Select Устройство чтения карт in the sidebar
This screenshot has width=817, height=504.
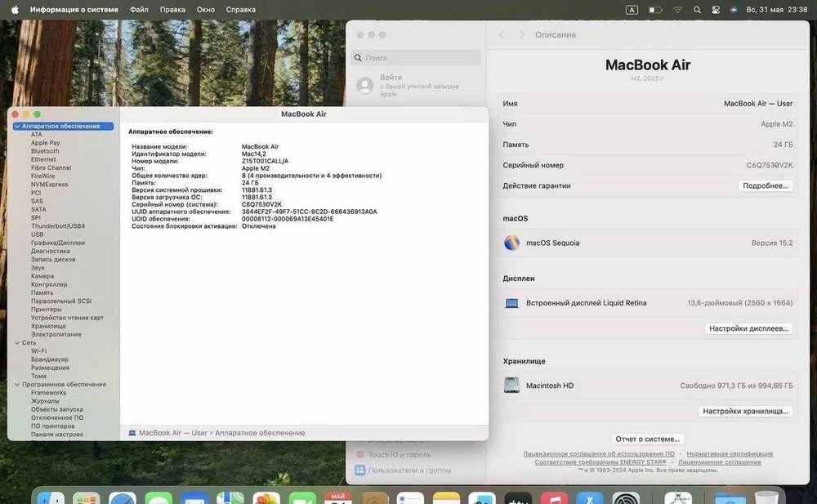67,318
